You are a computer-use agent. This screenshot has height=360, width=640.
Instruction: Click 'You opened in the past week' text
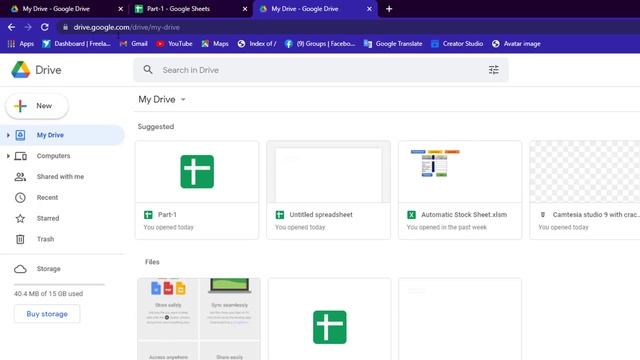[x=447, y=227]
